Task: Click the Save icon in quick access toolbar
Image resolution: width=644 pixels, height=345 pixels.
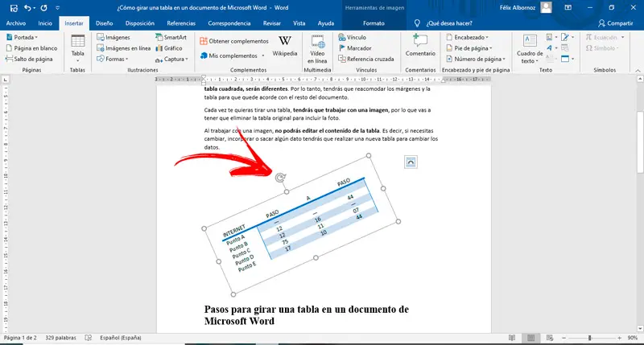Action: pyautogui.click(x=14, y=8)
